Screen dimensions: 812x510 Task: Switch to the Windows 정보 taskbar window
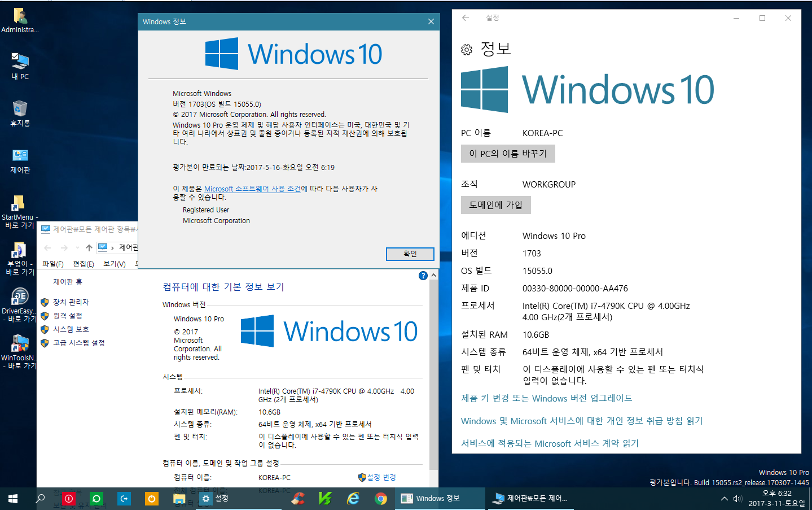coord(440,499)
